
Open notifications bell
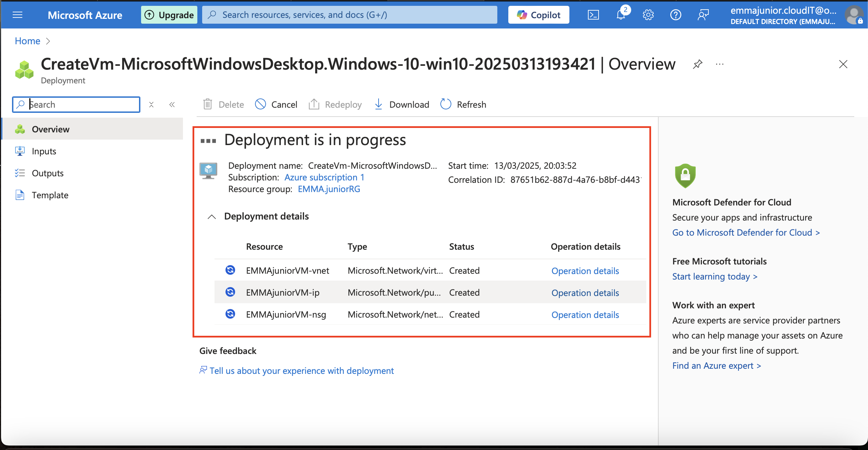tap(621, 15)
